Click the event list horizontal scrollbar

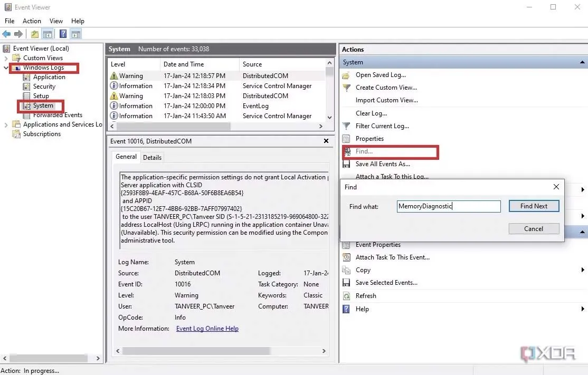[x=173, y=127]
